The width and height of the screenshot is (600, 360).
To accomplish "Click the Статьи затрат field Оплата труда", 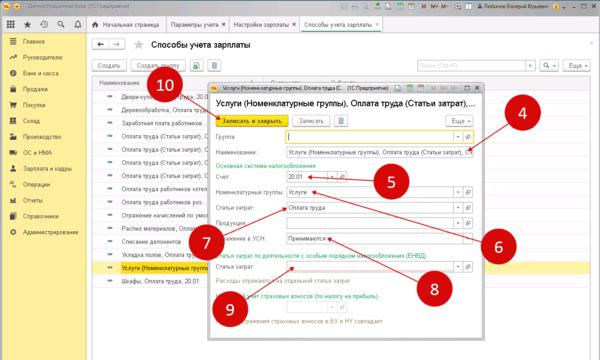I will point(370,208).
